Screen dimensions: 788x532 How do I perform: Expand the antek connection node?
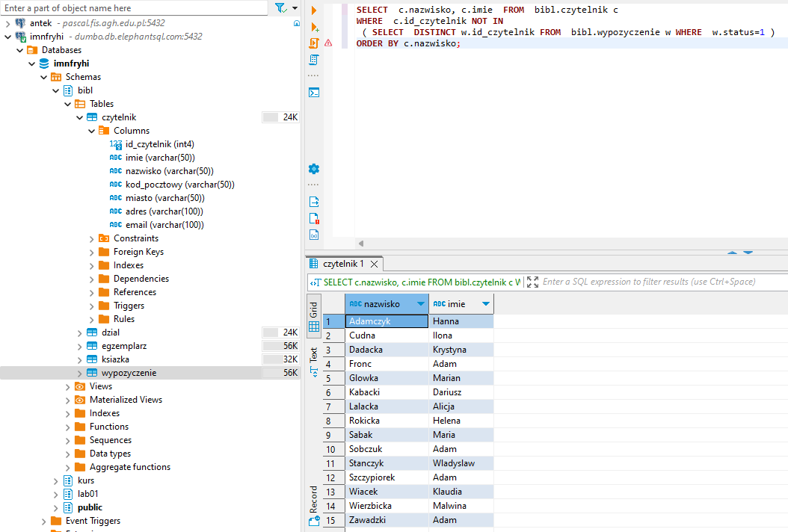pyautogui.click(x=7, y=23)
